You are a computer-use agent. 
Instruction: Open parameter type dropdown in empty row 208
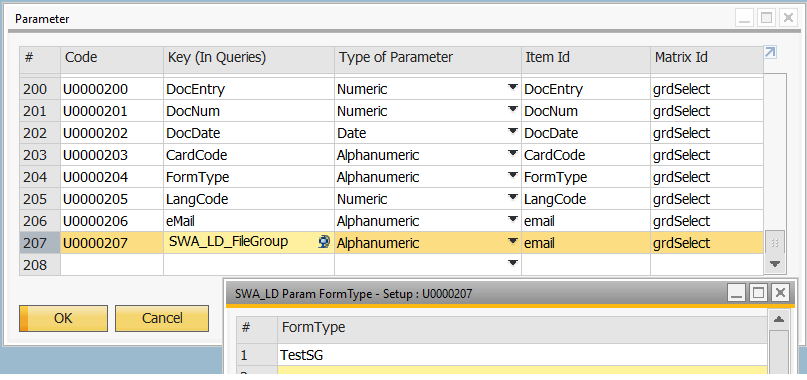tap(513, 263)
